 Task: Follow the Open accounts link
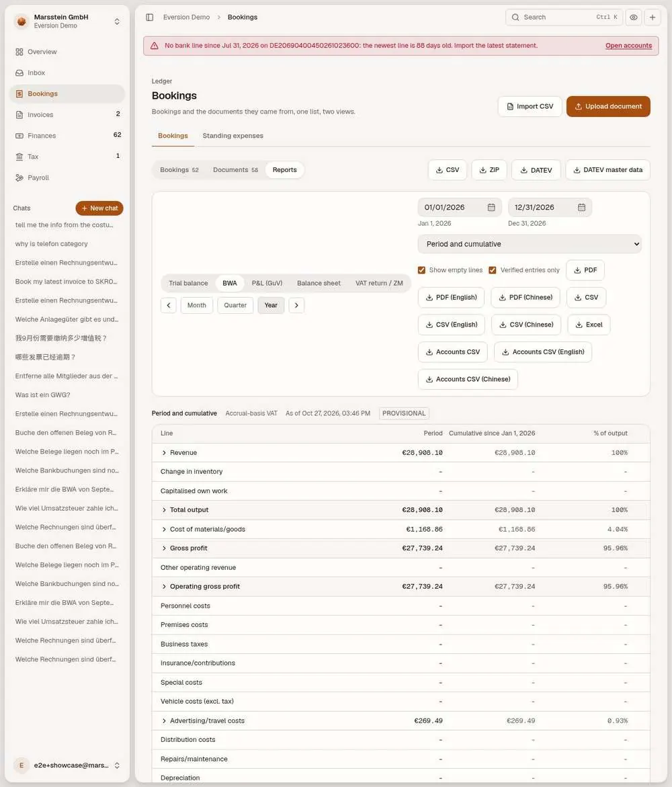click(628, 46)
